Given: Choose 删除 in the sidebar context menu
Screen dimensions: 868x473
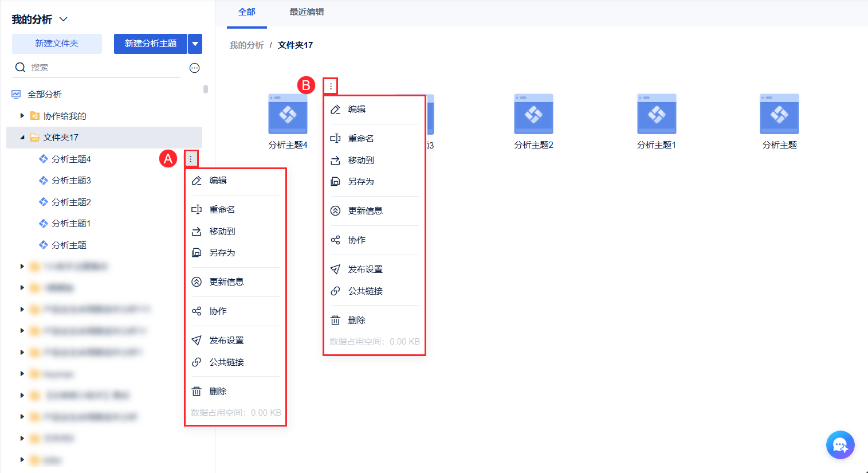Looking at the screenshot, I should click(235, 392).
